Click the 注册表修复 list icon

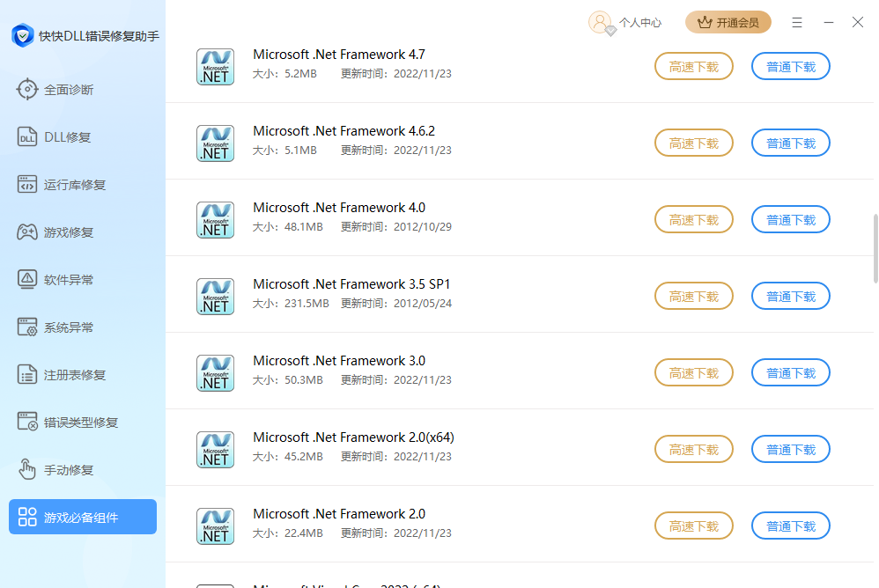[x=27, y=375]
